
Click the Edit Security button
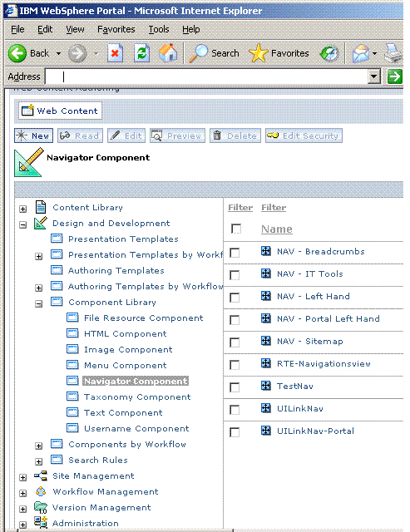(x=304, y=135)
